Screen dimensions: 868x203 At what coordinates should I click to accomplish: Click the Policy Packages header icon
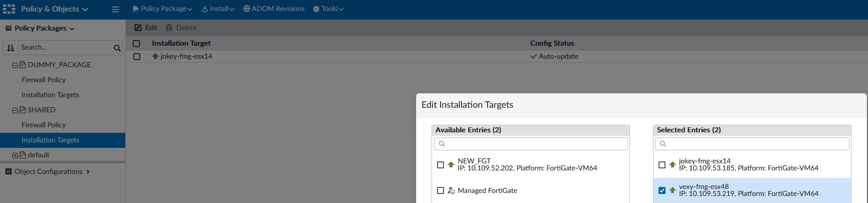point(9,28)
